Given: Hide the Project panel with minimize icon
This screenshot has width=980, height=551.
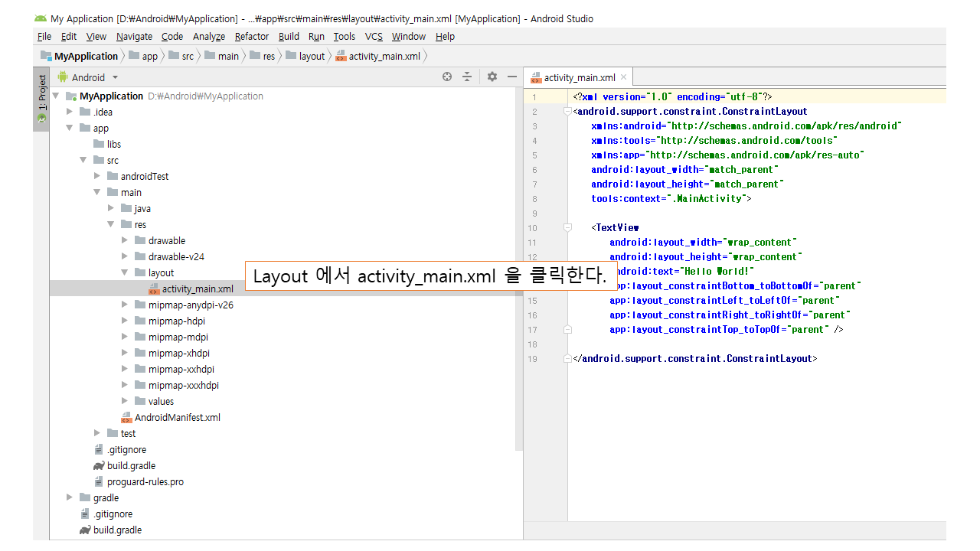Looking at the screenshot, I should point(512,77).
